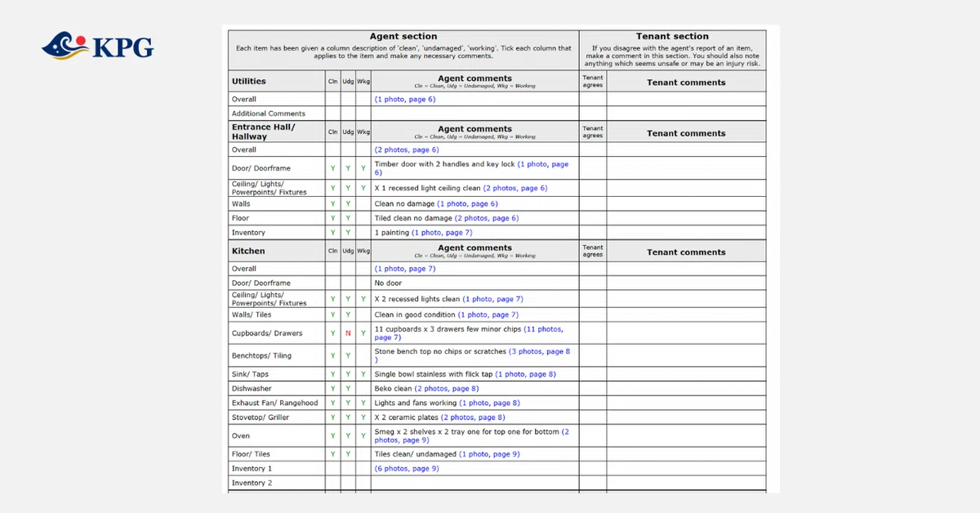Select the red N in Cupboards/Drawers row
The image size is (980, 513).
tap(348, 333)
